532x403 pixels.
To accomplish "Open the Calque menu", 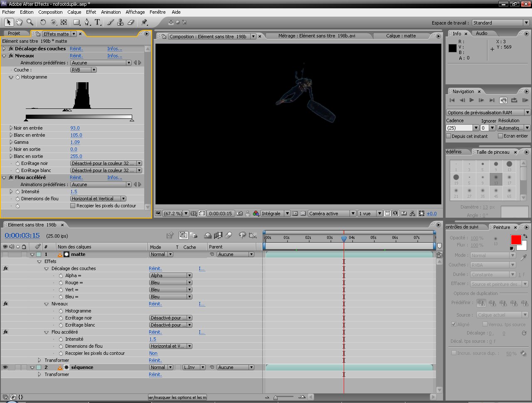I will (74, 12).
